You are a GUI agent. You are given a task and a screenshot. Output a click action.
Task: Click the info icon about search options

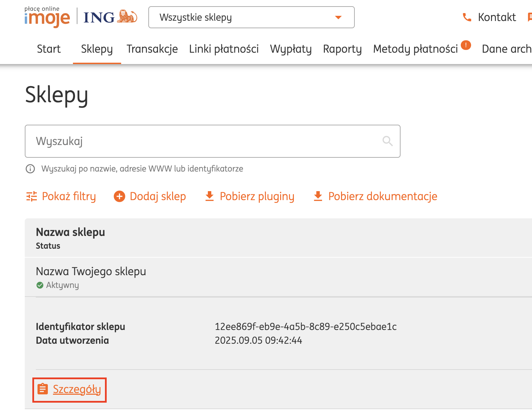pyautogui.click(x=30, y=169)
